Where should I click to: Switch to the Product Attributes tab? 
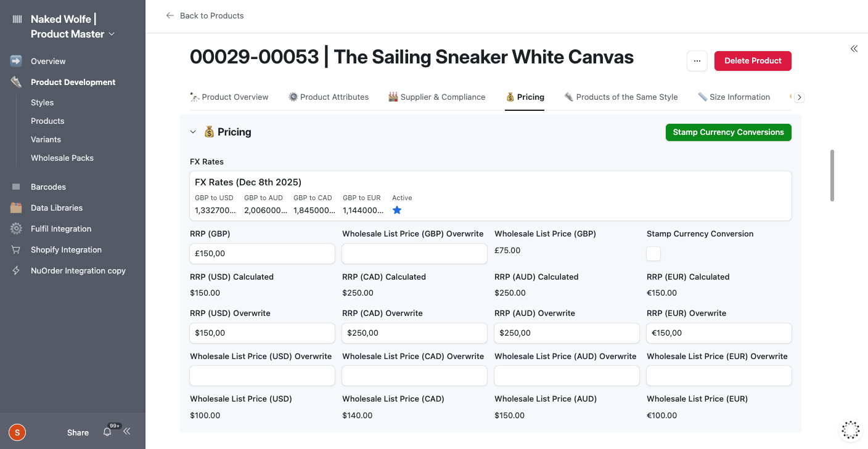coord(329,97)
